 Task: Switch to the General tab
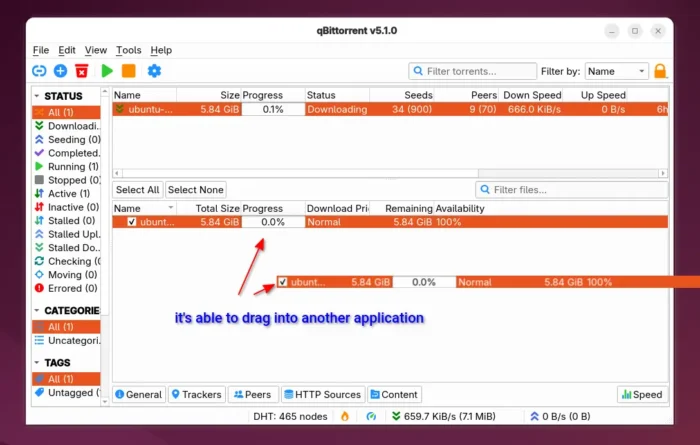point(139,395)
